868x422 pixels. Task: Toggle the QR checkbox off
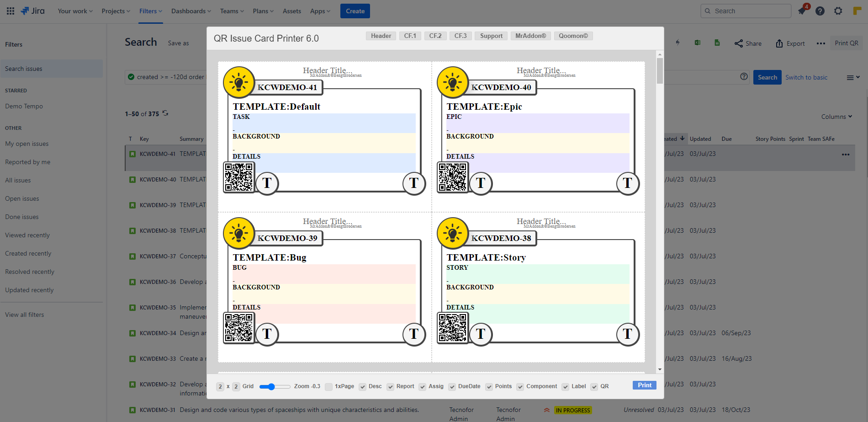[594, 387]
